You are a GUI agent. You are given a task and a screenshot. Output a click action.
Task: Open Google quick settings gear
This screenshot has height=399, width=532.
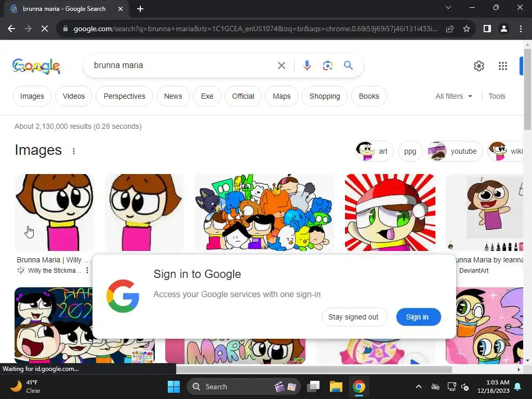click(x=478, y=66)
